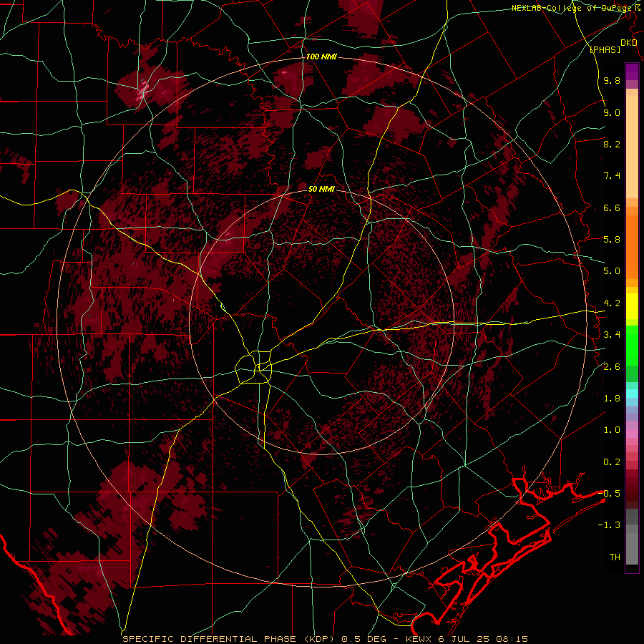Click the "100 NMI" range ring label
644x644 pixels.
tap(321, 57)
